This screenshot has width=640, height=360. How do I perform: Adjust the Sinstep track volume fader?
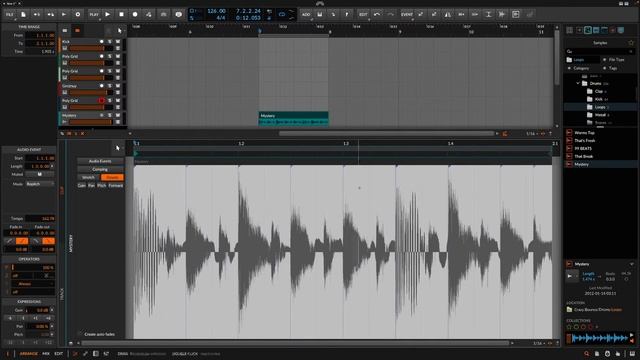91,93
